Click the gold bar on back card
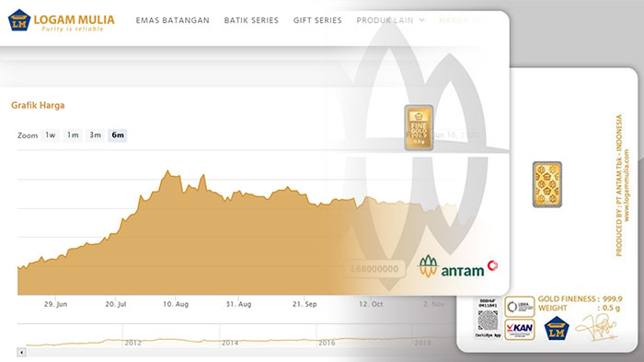644x362 pixels. click(547, 184)
